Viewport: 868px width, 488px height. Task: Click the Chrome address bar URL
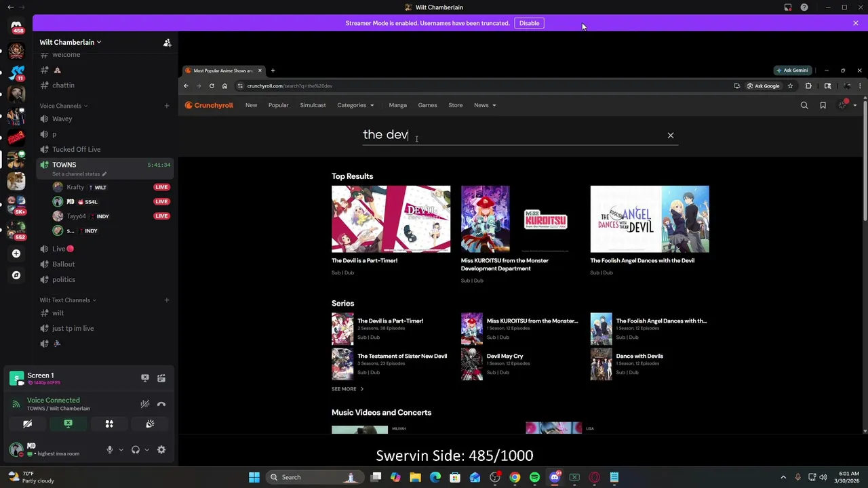(290, 86)
